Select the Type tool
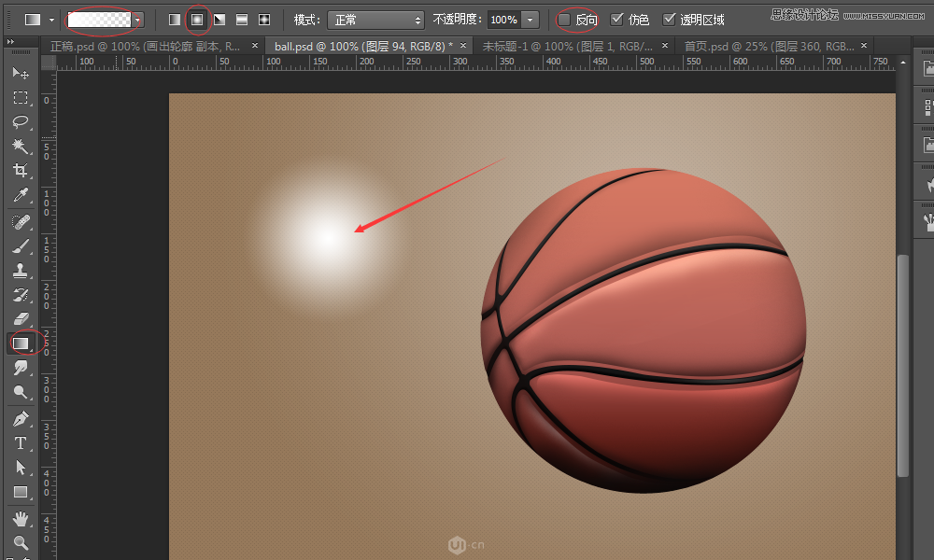Viewport: 934px width, 560px height. pyautogui.click(x=21, y=443)
